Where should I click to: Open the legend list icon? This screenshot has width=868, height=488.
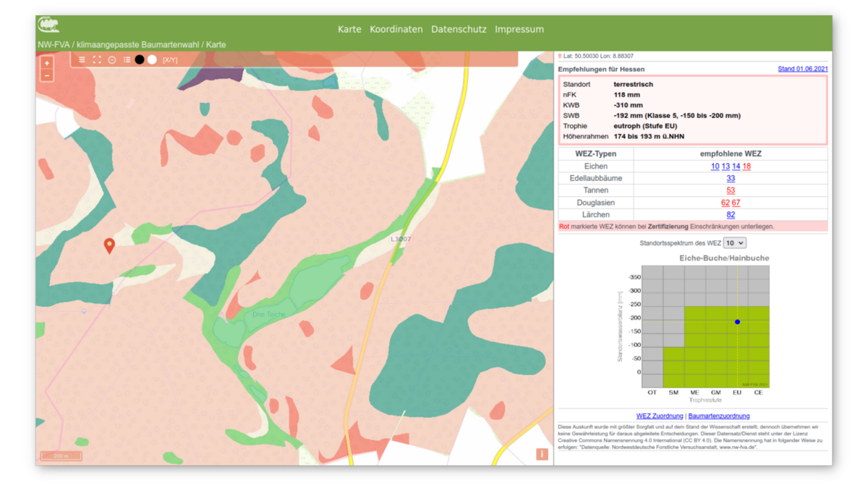127,60
